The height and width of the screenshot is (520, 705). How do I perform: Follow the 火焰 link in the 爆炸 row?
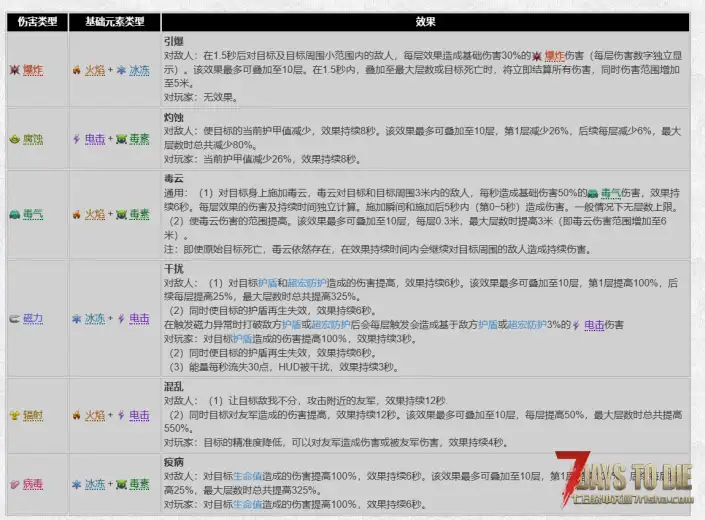pyautogui.click(x=95, y=70)
